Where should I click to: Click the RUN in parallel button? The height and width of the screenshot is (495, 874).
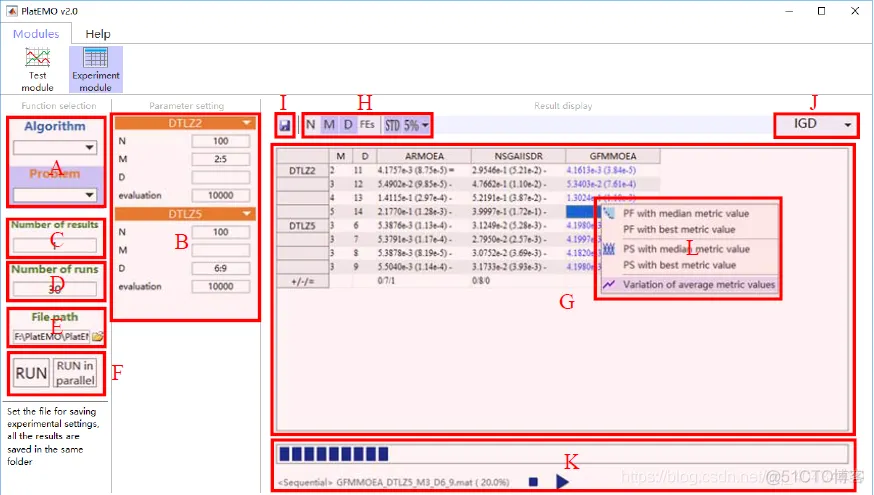(75, 373)
